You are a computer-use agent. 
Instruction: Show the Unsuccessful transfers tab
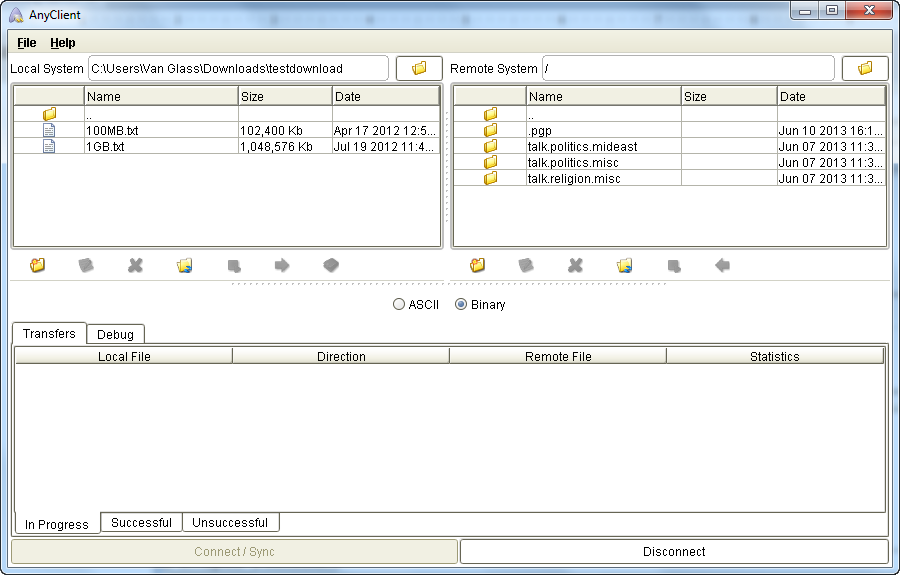pyautogui.click(x=230, y=522)
